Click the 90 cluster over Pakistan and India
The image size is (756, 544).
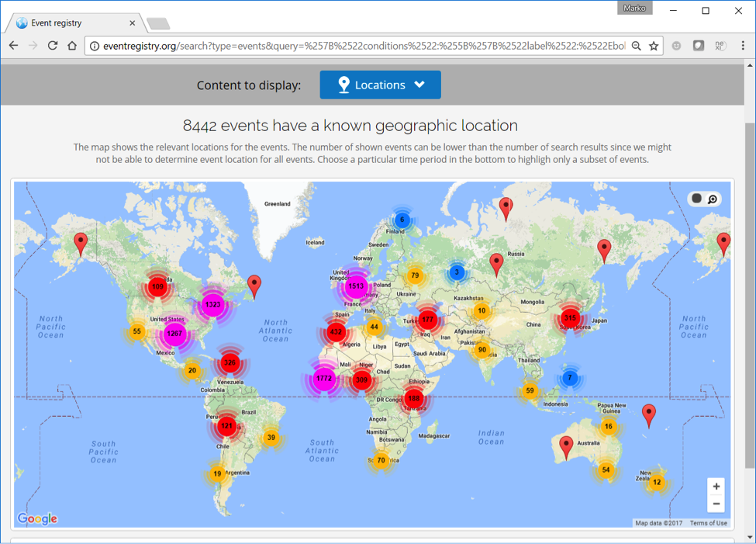[482, 350]
